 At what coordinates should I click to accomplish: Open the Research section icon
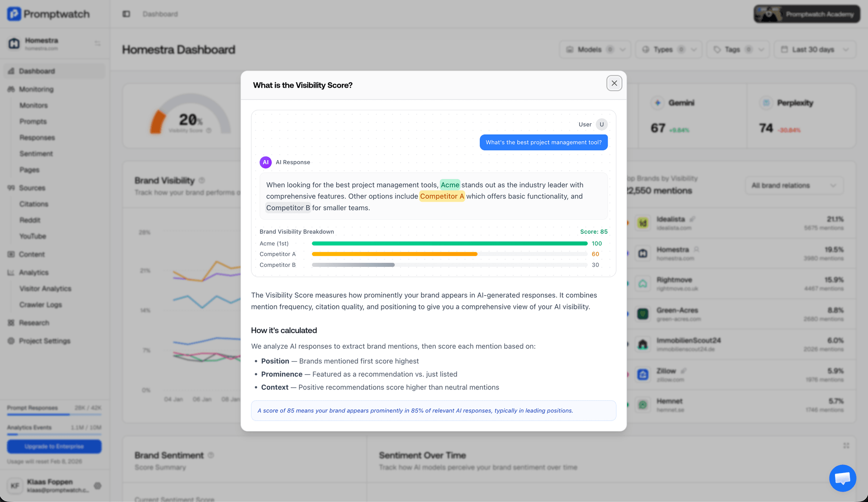[11, 322]
